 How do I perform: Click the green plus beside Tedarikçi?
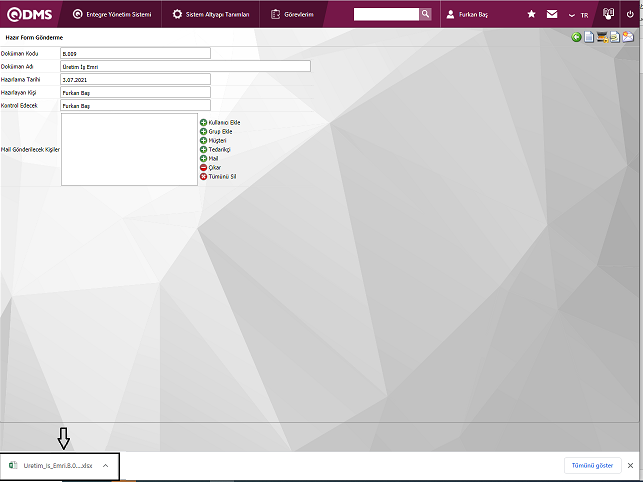203,149
